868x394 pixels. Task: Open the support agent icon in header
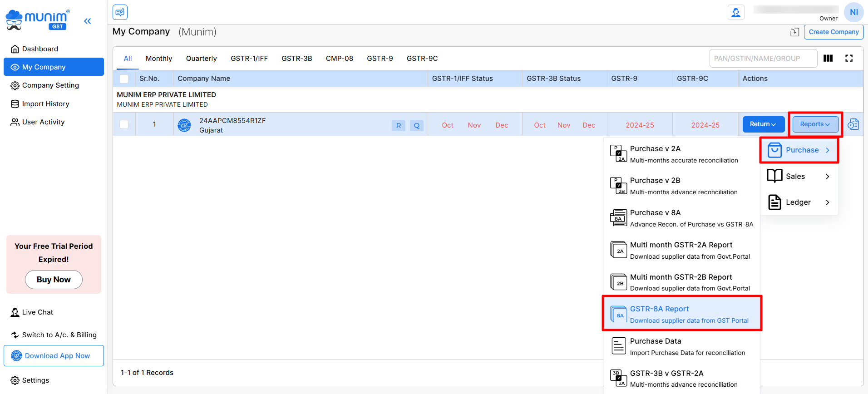735,12
